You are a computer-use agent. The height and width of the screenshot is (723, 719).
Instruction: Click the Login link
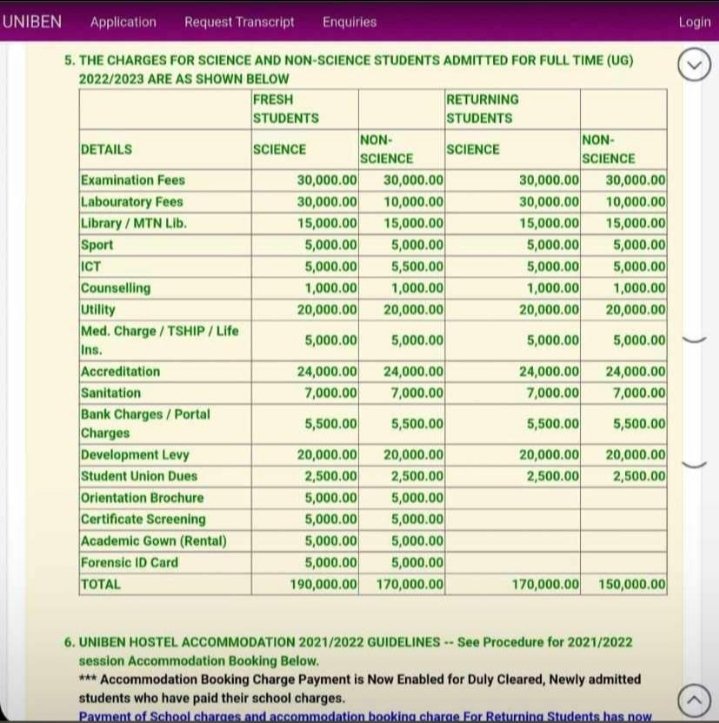pos(695,22)
